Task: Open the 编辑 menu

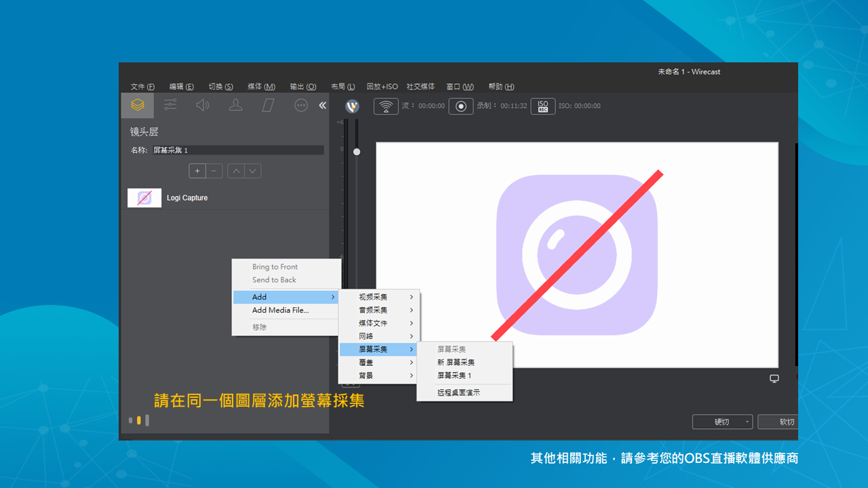Action: tap(181, 87)
